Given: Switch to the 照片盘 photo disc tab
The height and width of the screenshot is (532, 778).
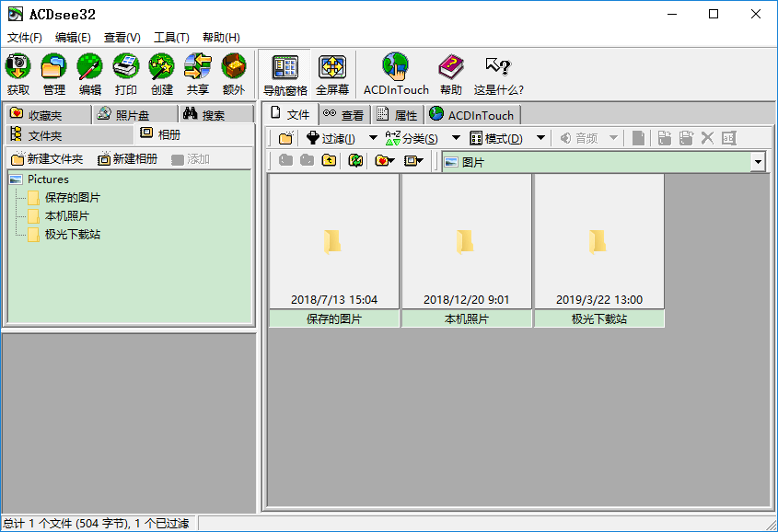Looking at the screenshot, I should [135, 114].
